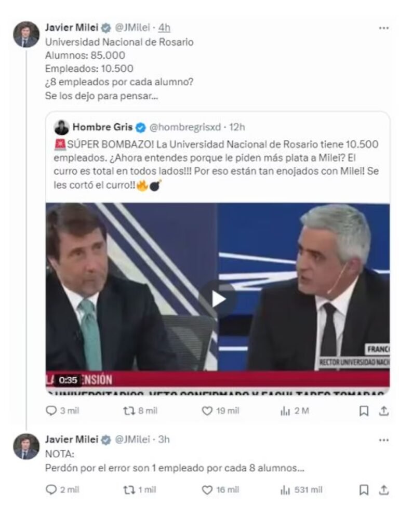The image size is (399, 532).
Task: Share the first tweet via upload icon
Action: coord(384,411)
